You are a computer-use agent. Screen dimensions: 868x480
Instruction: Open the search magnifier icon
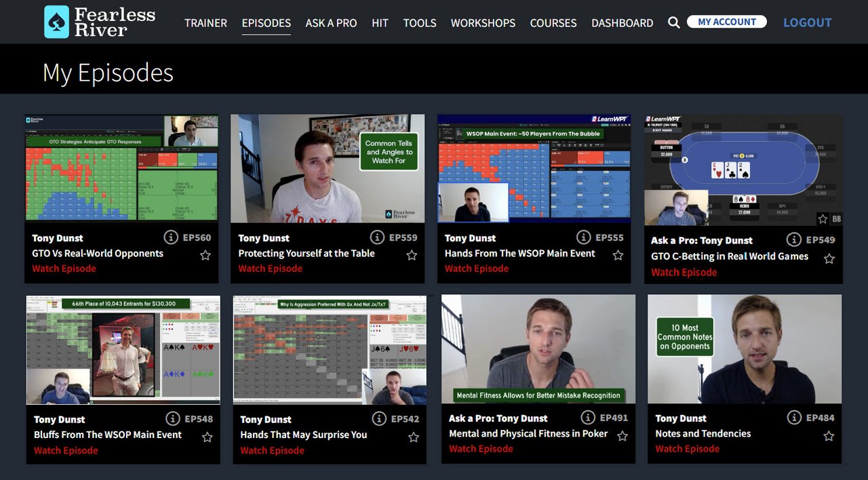coord(673,22)
